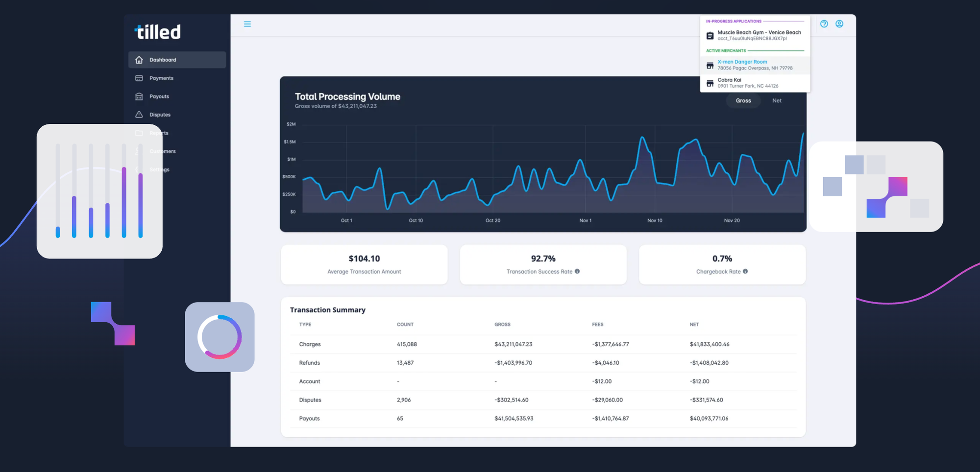The image size is (980, 472).
Task: Click Refunds gross value -$1,403,996.70
Action: (x=513, y=363)
